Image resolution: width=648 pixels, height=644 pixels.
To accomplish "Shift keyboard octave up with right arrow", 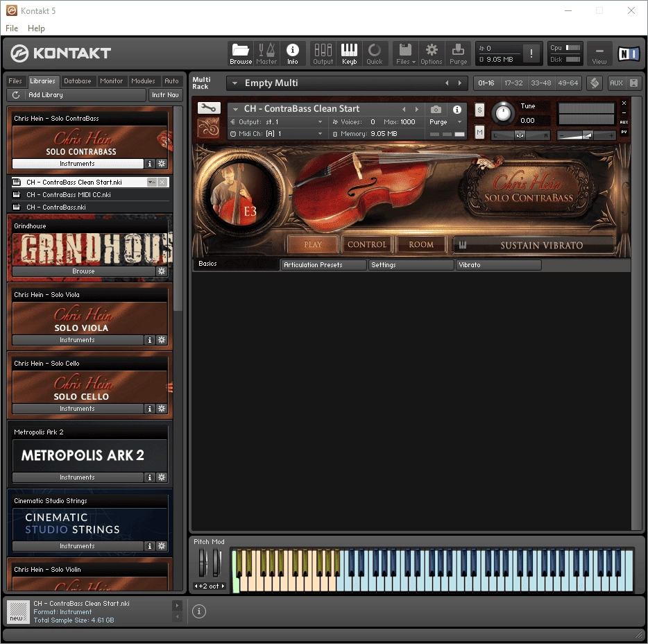I will coord(223,586).
